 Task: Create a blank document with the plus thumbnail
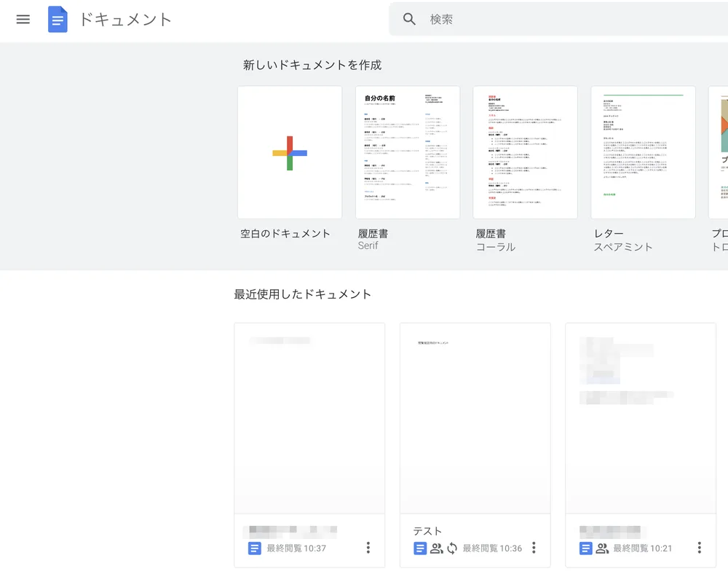coord(290,152)
